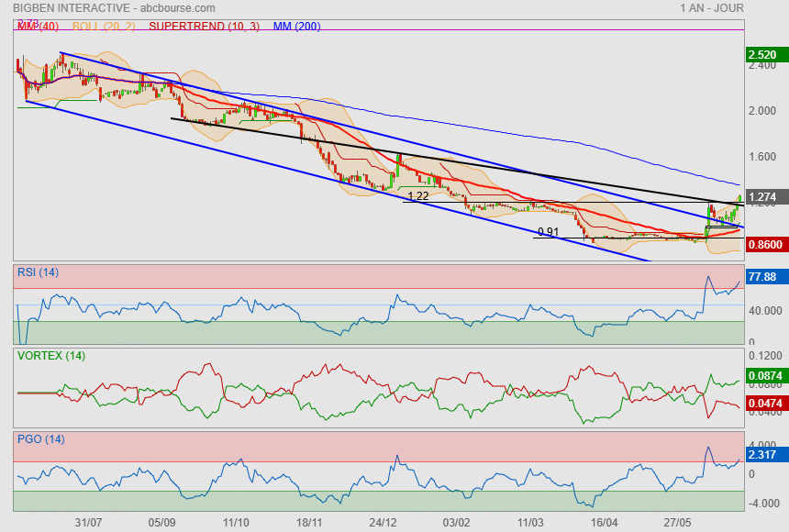This screenshot has height=532, width=789.
Task: Click the 1 AN - JOUR period label
Action: point(712,8)
